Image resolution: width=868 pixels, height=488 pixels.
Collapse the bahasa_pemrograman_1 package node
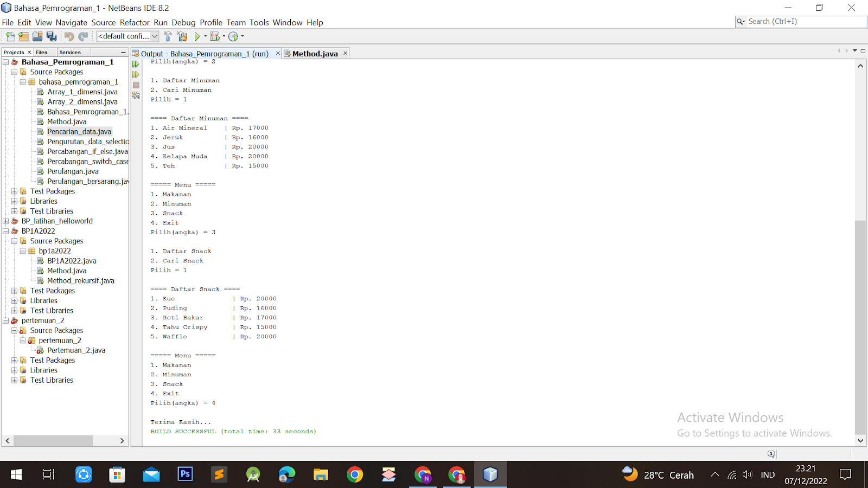click(x=23, y=82)
